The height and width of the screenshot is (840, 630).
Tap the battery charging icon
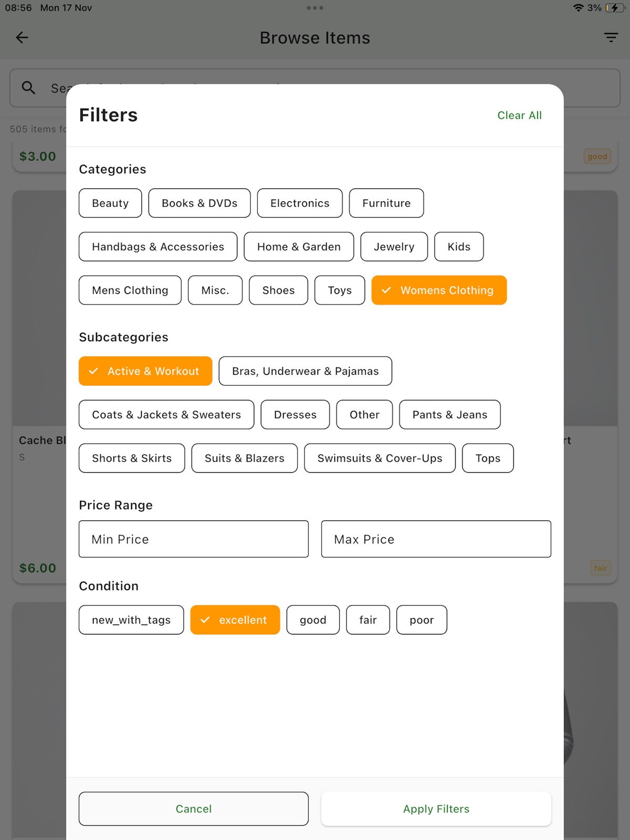point(615,8)
